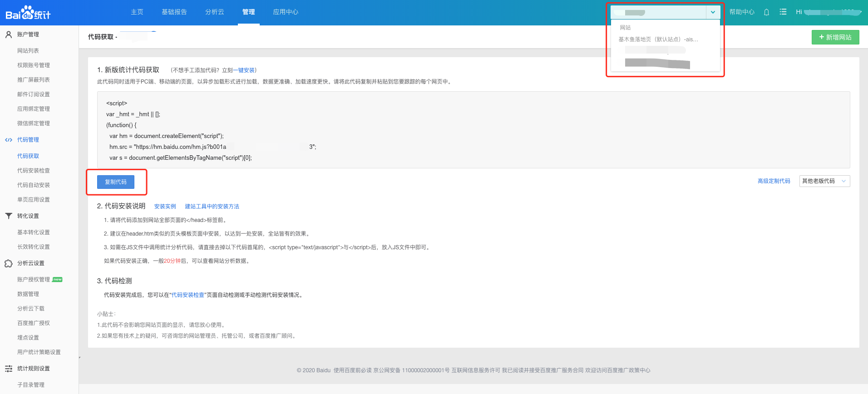Go to 权限账号管理

(34, 65)
